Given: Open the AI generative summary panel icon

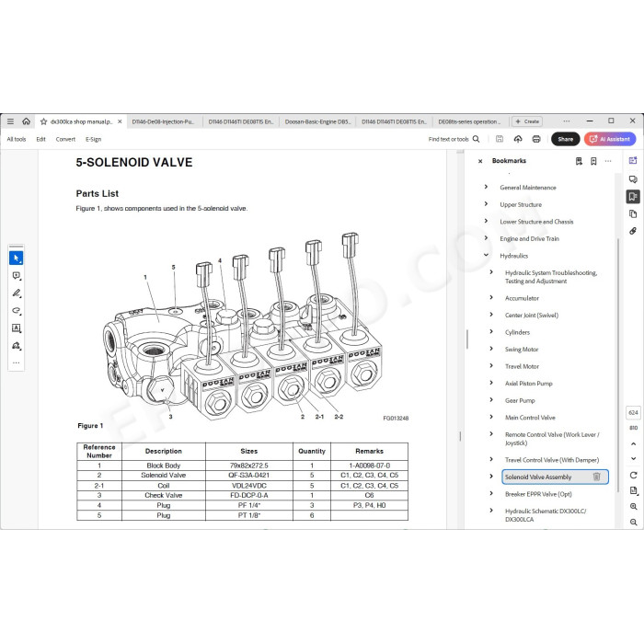Looking at the screenshot, I should pos(633,161).
